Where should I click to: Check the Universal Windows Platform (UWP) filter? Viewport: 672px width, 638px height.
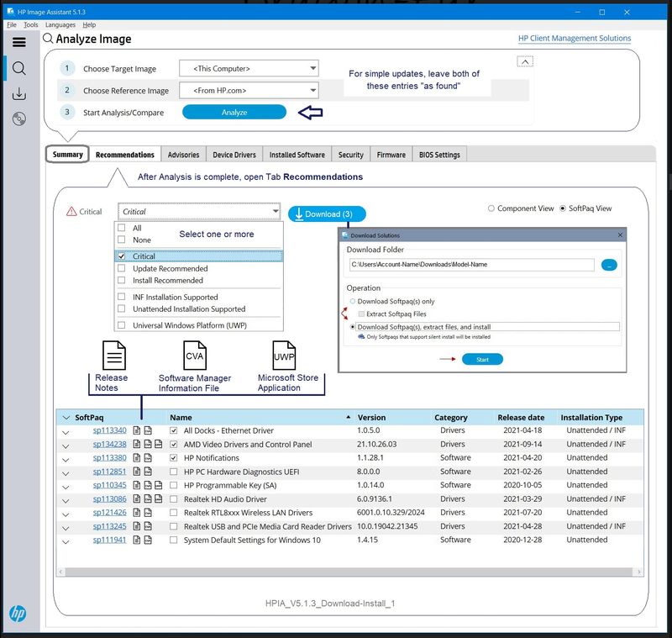[122, 325]
